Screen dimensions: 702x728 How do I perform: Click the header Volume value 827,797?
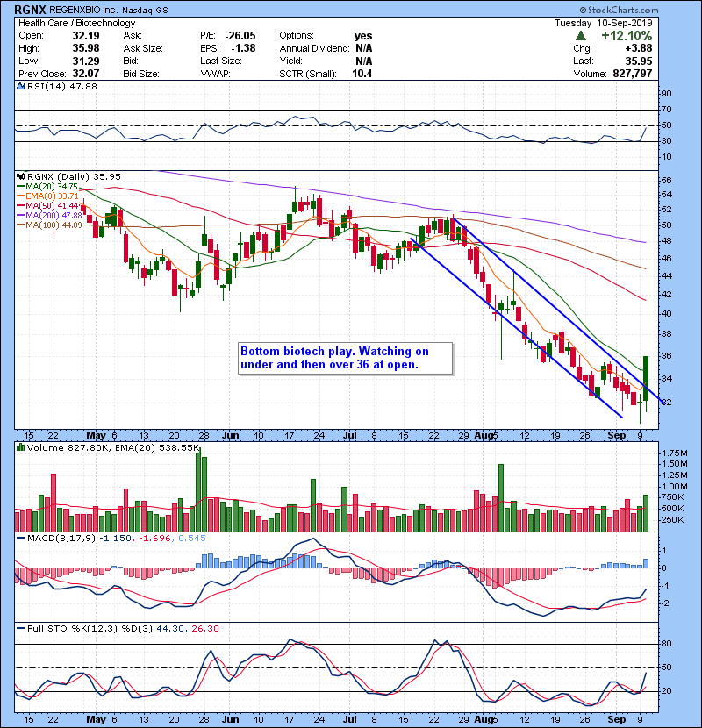pos(633,74)
